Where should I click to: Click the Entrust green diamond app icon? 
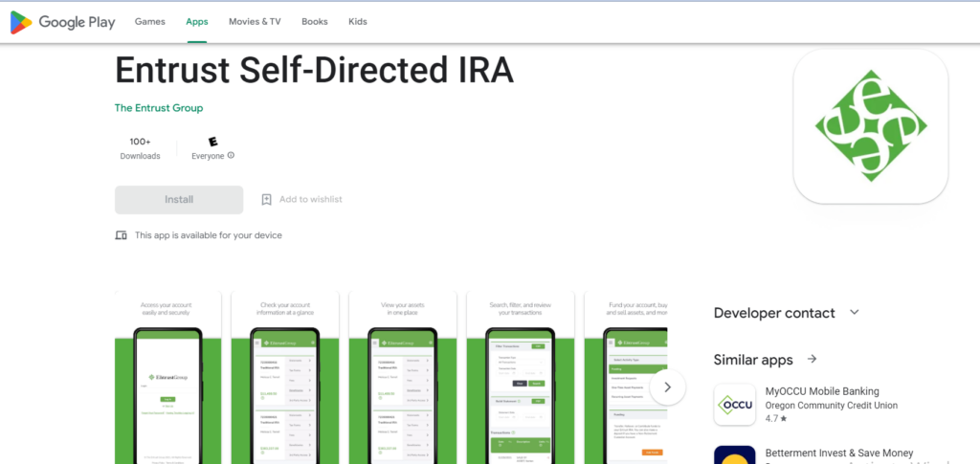click(871, 126)
